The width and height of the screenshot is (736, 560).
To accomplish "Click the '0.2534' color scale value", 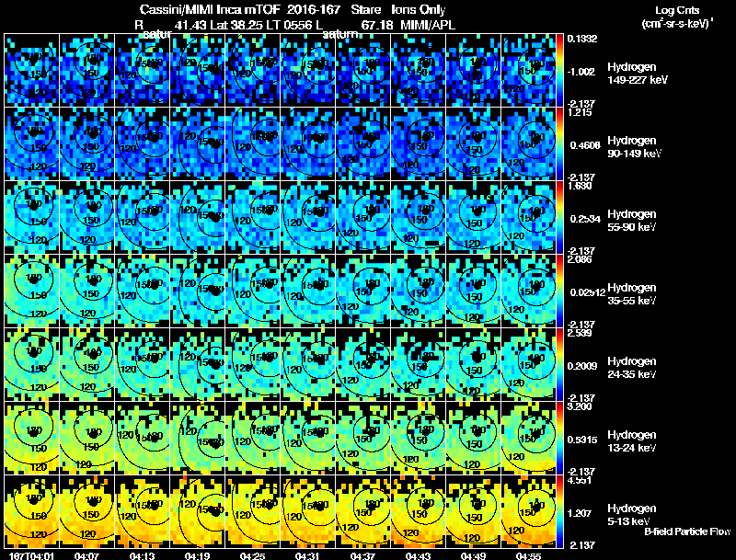I will click(585, 219).
